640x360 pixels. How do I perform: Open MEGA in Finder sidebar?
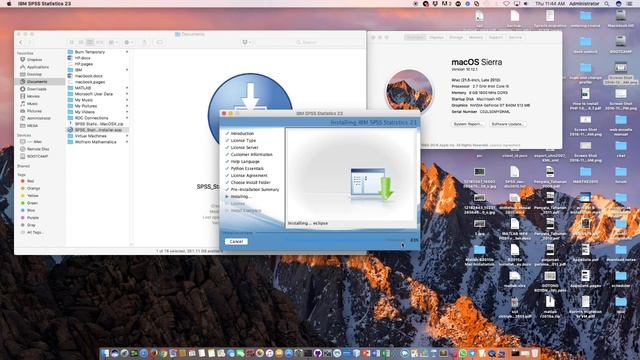(x=32, y=126)
